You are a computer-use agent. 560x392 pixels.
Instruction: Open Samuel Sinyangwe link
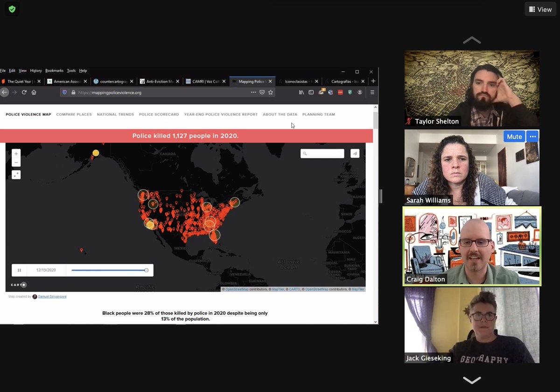[x=52, y=296]
